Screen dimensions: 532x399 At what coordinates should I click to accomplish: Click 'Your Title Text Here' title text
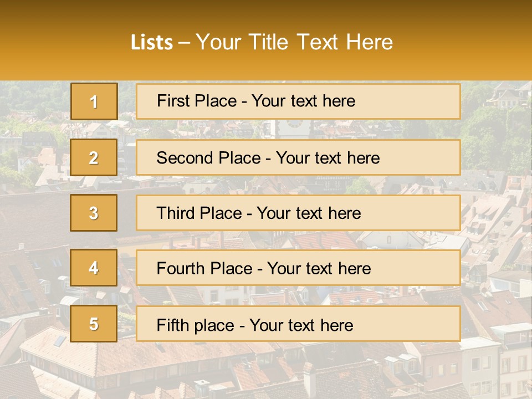click(x=294, y=42)
